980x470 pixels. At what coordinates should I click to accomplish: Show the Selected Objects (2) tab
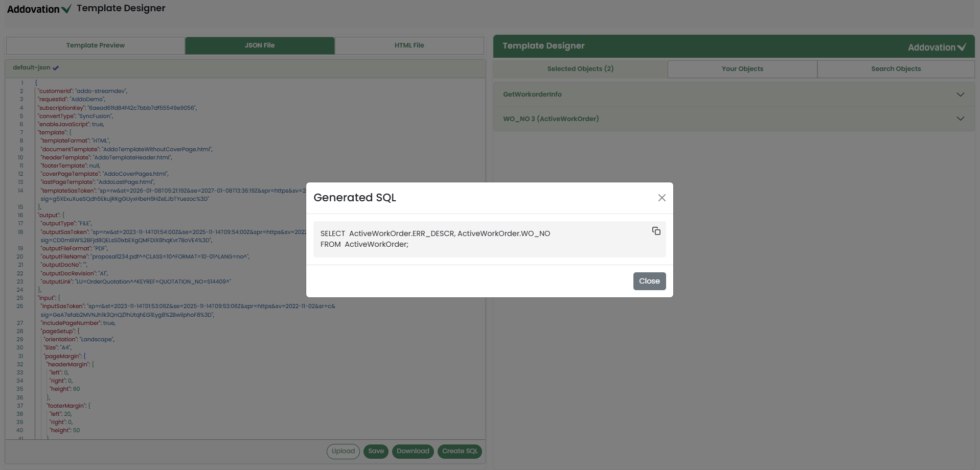click(580, 69)
